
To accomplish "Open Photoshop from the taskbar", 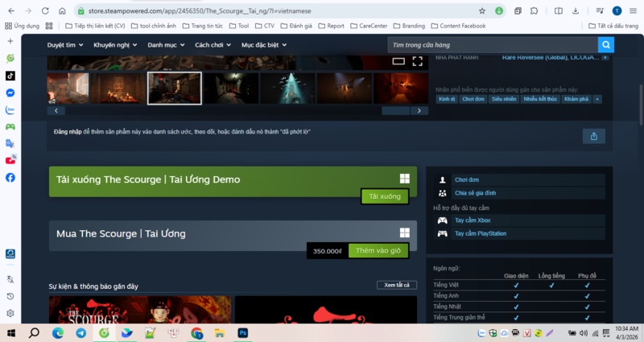I will (x=243, y=333).
